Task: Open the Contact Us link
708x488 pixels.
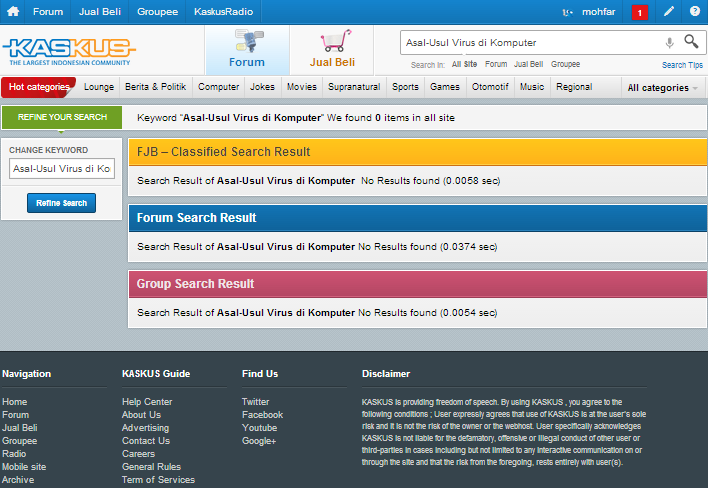Action: 146,441
